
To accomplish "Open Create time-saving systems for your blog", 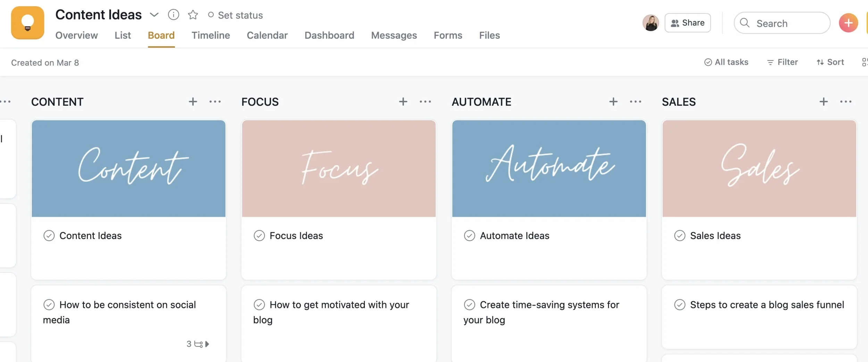I will click(541, 312).
